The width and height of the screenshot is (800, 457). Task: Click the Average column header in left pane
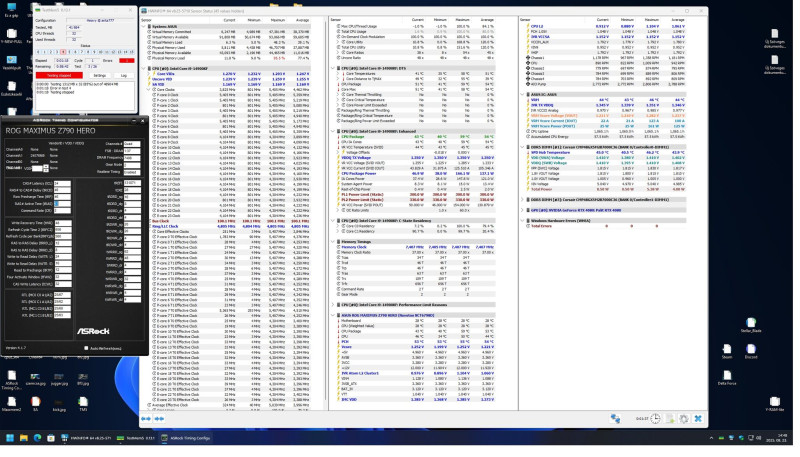coord(302,20)
